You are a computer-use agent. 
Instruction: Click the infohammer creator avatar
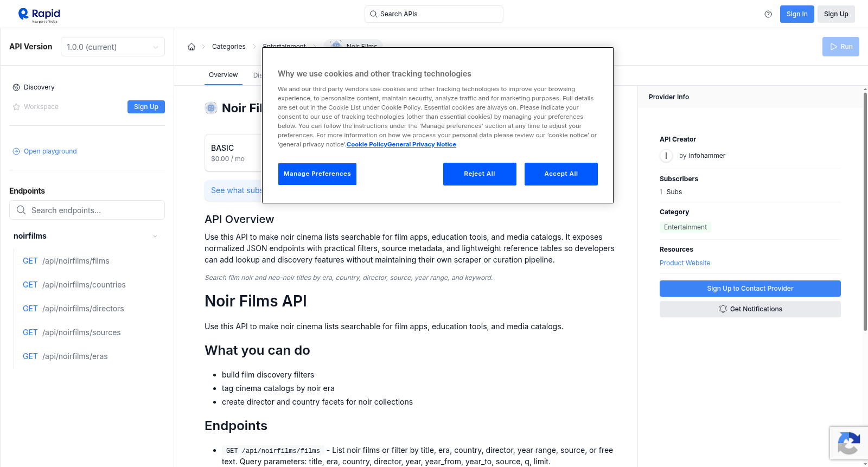(x=666, y=156)
